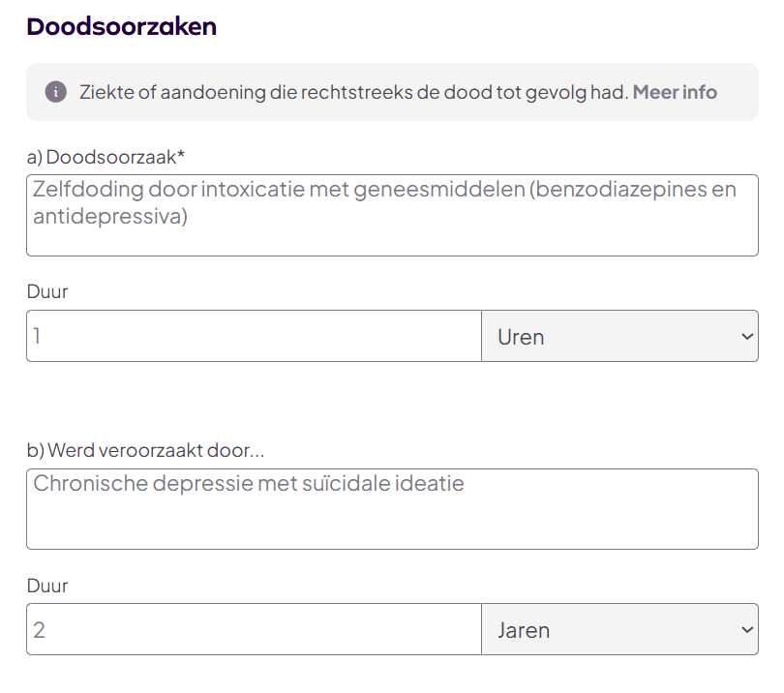Click the a) Doodsoorzaak* label

(x=105, y=157)
